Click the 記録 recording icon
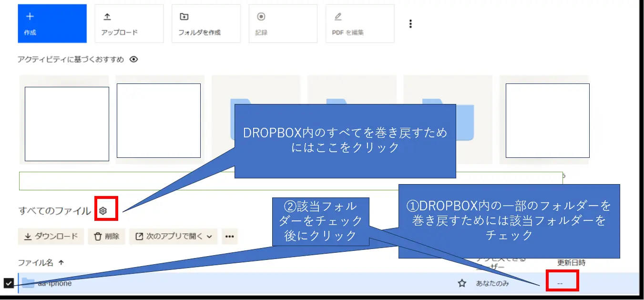The height and width of the screenshot is (300, 644). [261, 17]
